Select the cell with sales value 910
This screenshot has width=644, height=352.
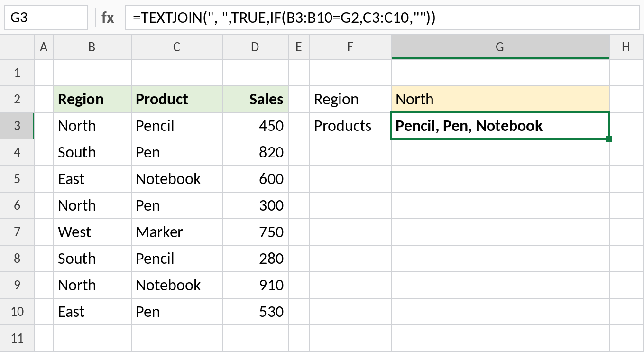256,285
